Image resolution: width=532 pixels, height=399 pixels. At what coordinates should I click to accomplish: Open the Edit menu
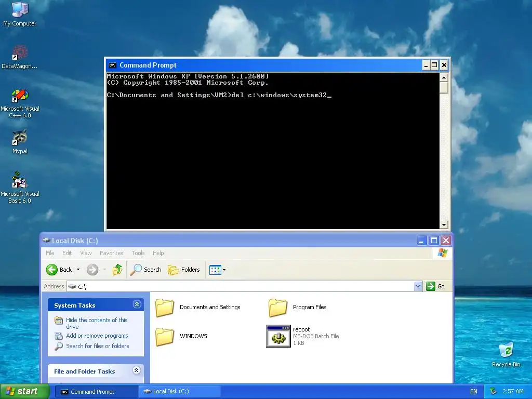[67, 253]
